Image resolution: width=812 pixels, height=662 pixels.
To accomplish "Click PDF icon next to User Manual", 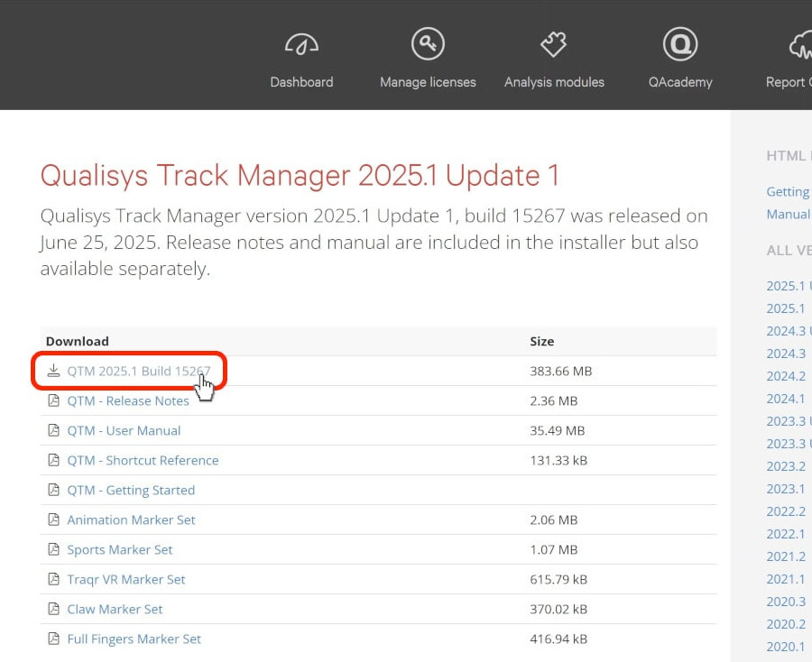I will click(54, 430).
